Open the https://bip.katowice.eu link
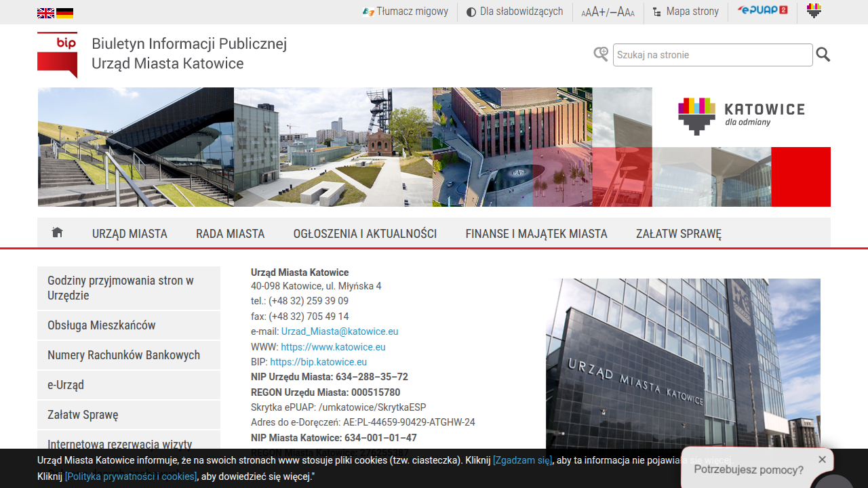 click(x=318, y=362)
